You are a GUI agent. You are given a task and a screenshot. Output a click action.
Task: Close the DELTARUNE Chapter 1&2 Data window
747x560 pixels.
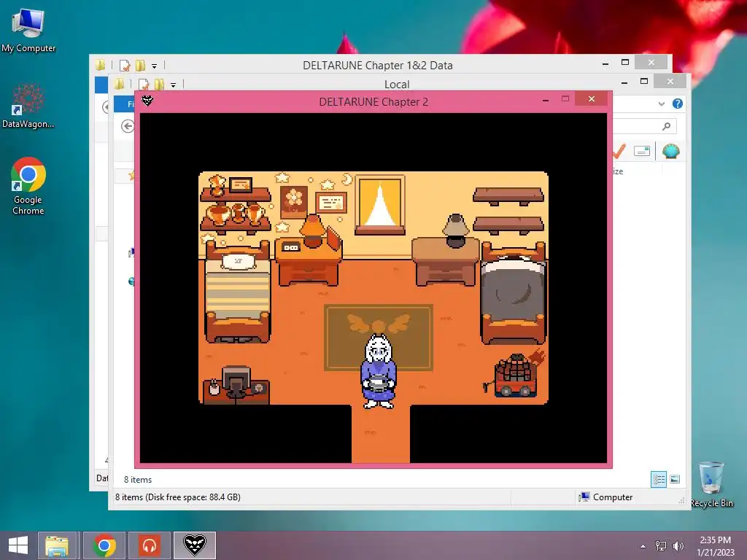pos(651,63)
